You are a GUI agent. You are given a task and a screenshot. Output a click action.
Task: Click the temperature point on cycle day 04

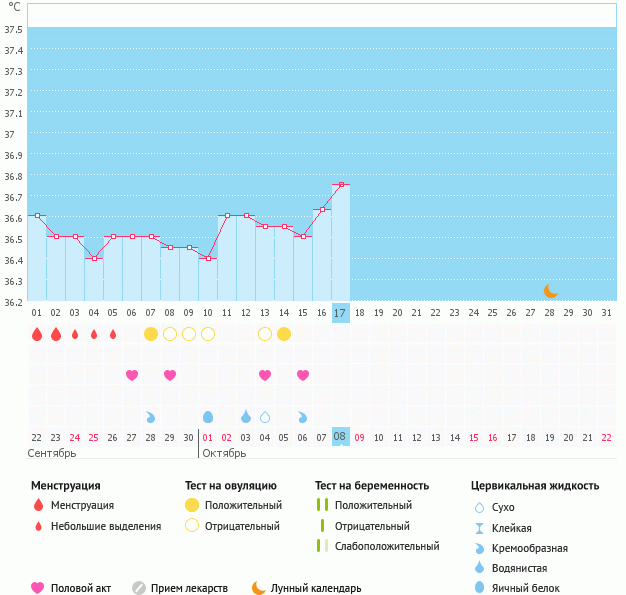click(94, 258)
